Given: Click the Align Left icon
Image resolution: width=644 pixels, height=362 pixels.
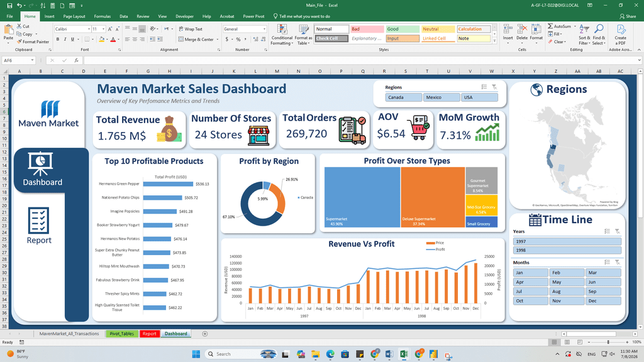Looking at the screenshot, I should point(127,40).
